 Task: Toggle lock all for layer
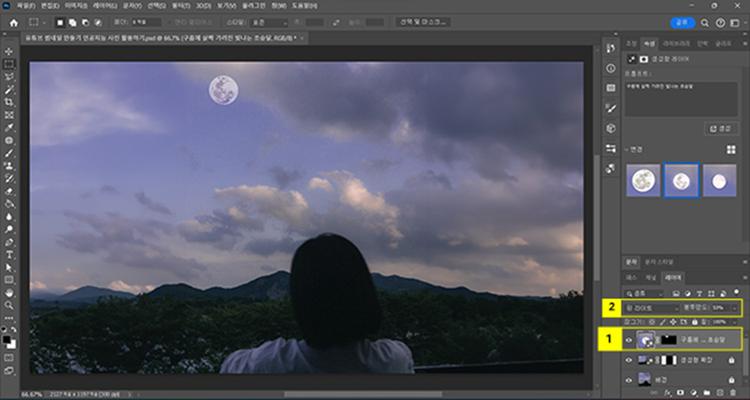(x=694, y=322)
